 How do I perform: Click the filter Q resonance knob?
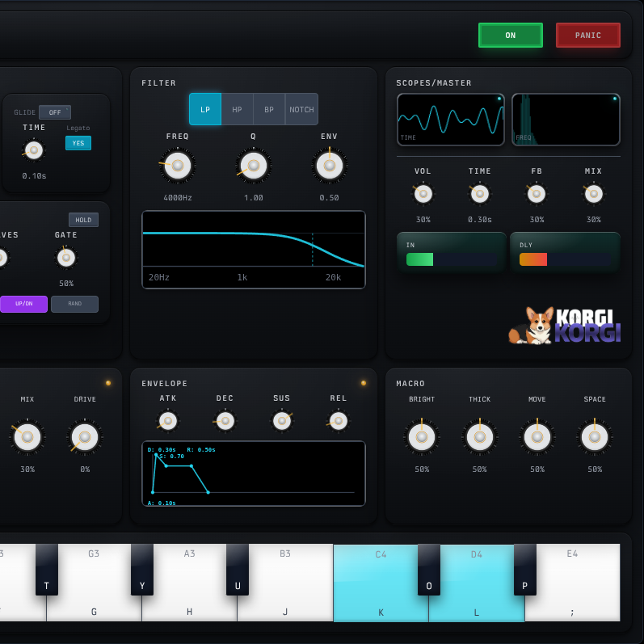254,166
